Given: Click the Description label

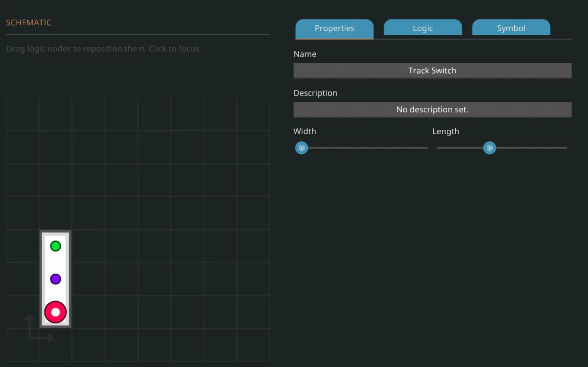Looking at the screenshot, I should (x=315, y=93).
